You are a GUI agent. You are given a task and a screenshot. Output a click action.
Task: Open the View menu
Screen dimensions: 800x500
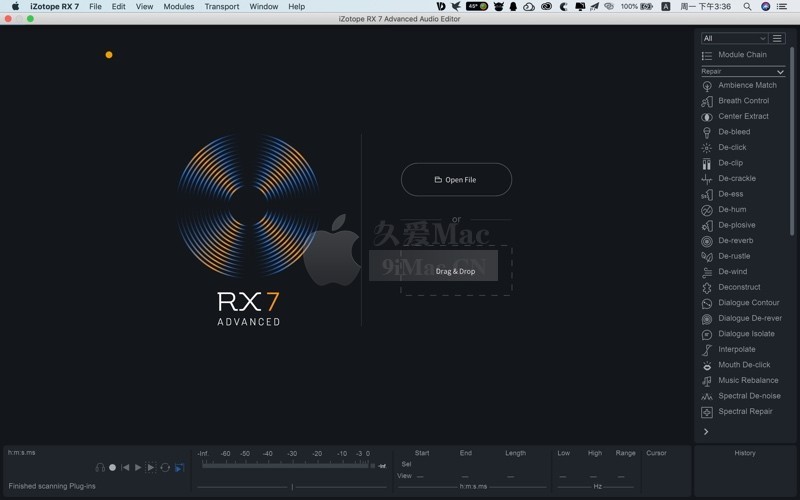tap(144, 7)
